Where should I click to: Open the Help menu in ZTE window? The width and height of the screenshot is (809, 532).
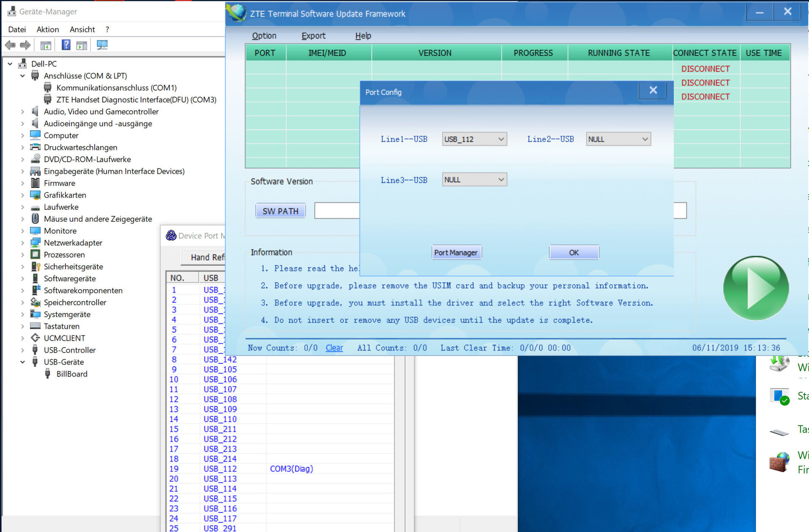pos(363,36)
